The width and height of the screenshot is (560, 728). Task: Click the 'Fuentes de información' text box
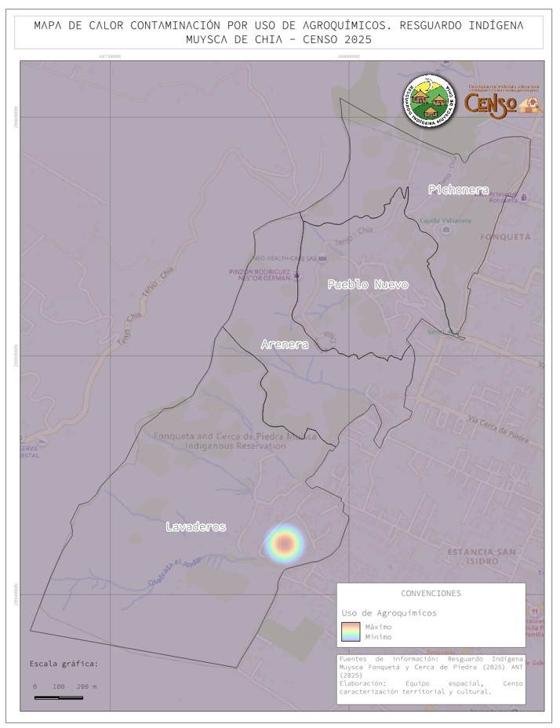(431, 675)
